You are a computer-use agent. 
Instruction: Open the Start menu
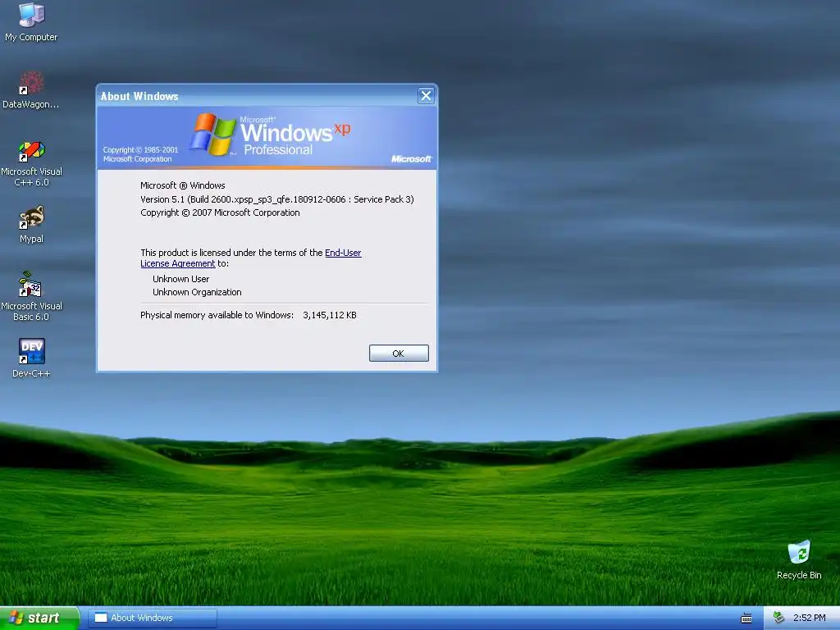(x=39, y=618)
